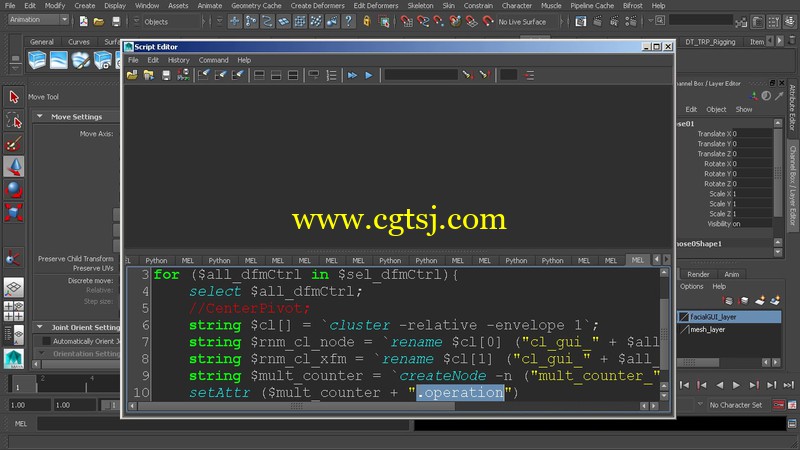The height and width of the screenshot is (450, 800).
Task: Click Save Script to Shelf icon
Action: [183, 76]
